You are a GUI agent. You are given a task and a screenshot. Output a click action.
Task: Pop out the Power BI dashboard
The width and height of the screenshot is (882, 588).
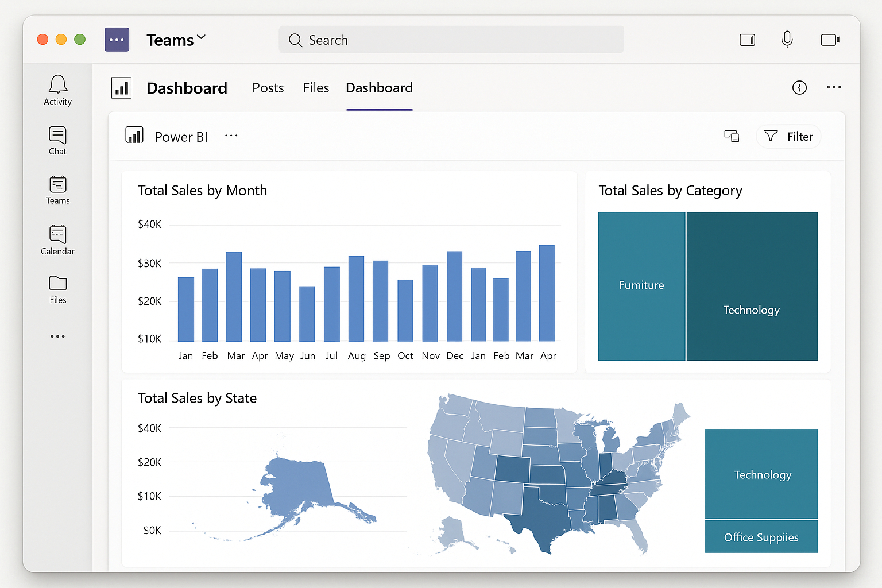coord(732,136)
